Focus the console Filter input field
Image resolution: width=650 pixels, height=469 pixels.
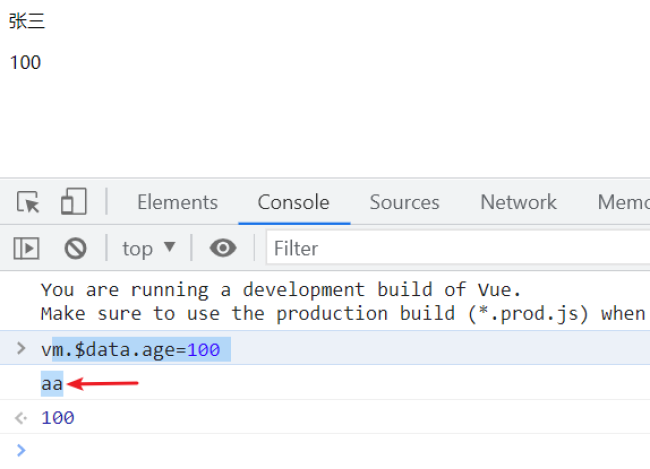click(x=450, y=248)
